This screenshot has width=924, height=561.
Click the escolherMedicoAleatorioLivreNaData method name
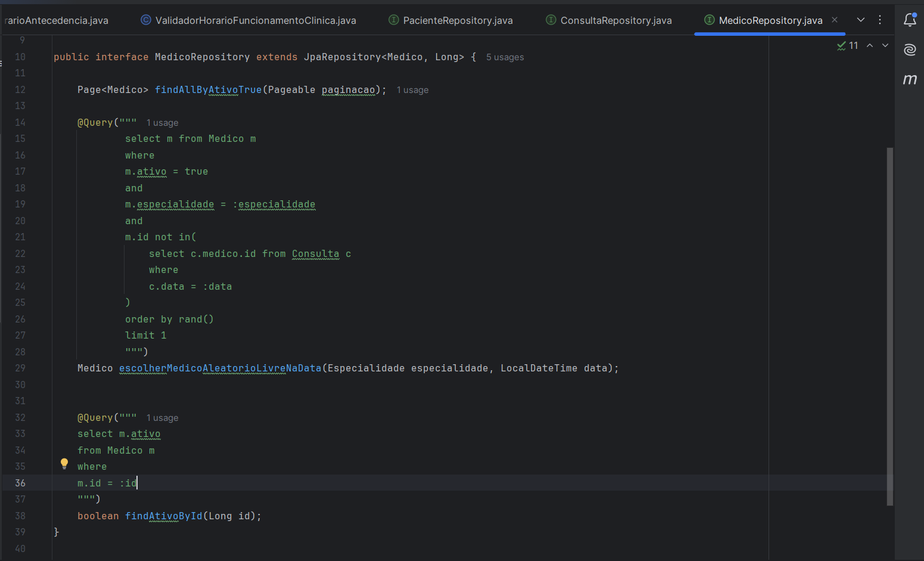point(220,368)
